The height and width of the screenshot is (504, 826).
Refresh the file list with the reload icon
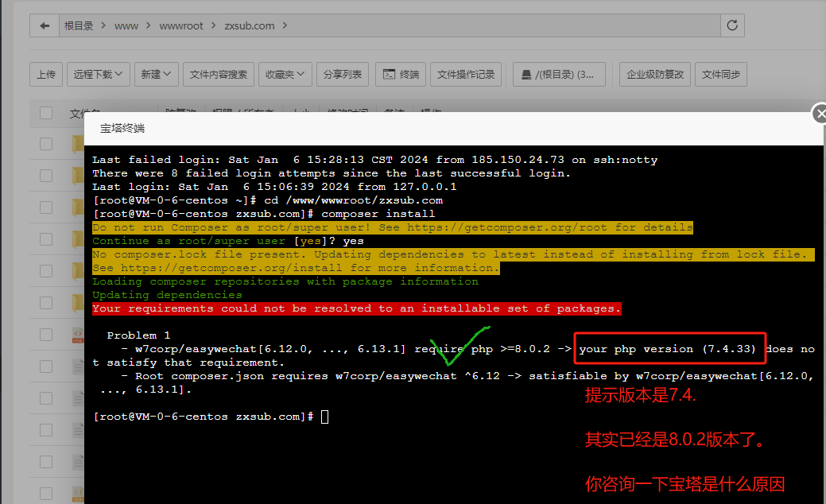(732, 25)
